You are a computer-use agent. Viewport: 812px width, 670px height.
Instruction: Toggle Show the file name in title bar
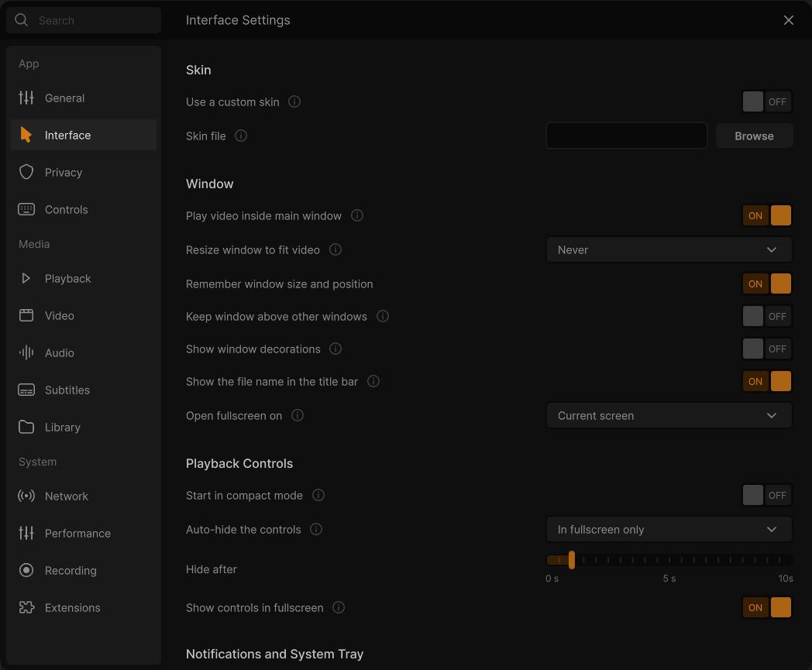[x=767, y=382]
